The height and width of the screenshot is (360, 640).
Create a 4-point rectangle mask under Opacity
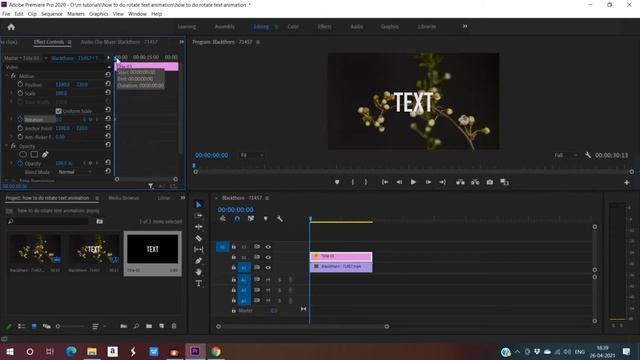coord(34,154)
